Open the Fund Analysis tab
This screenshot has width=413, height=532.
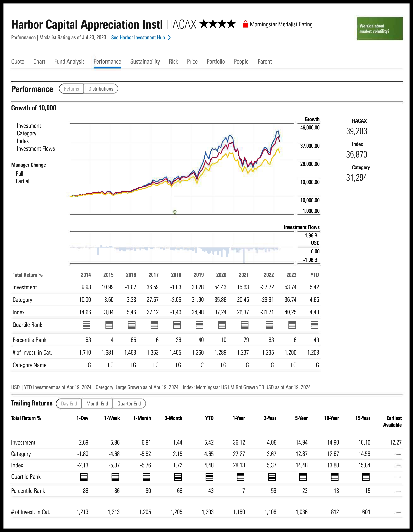click(69, 61)
